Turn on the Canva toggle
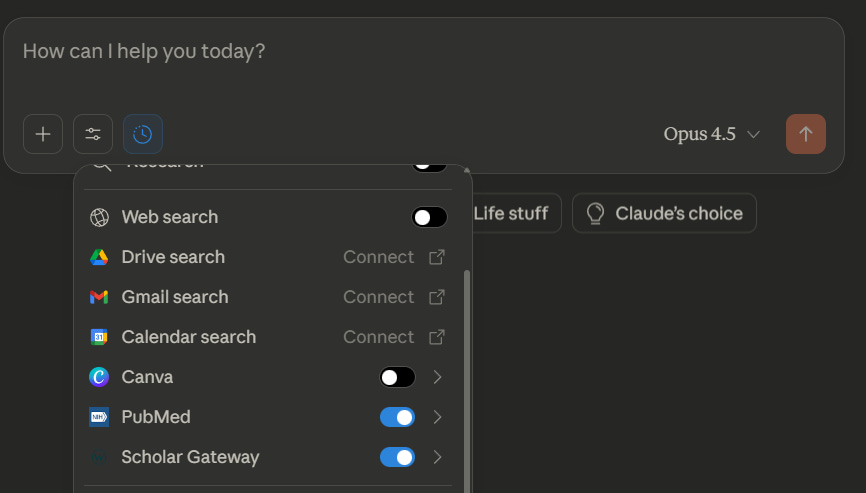Image resolution: width=866 pixels, height=493 pixels. (397, 377)
